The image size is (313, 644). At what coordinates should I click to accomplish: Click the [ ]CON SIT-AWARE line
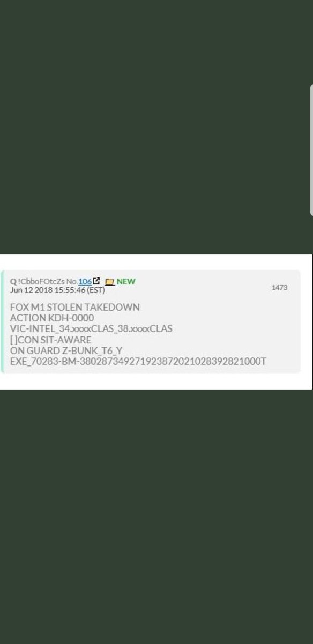pos(50,340)
